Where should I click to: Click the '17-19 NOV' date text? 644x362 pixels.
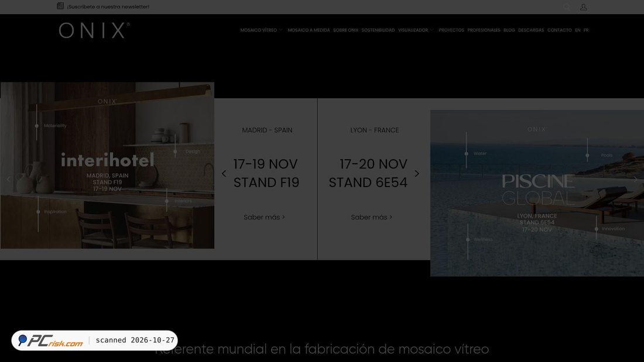coord(265,164)
